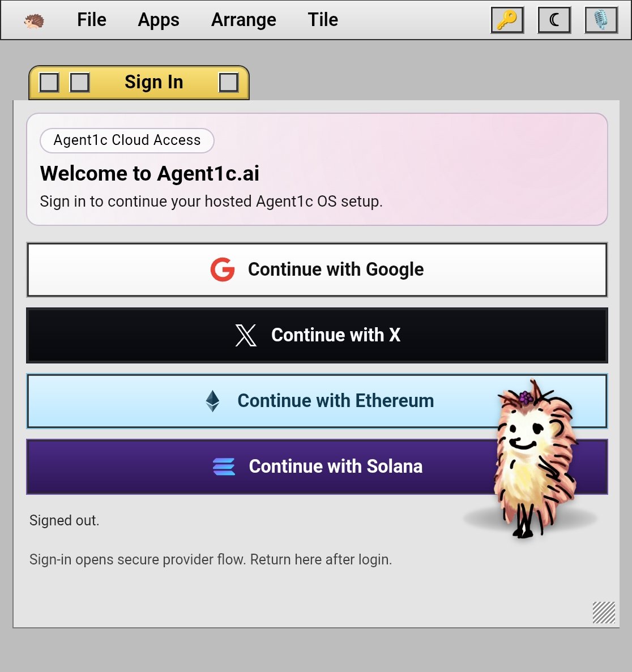Screen dimensions: 632x672
Task: Click the rightmost square button in Sign In title bar
Action: 229,82
